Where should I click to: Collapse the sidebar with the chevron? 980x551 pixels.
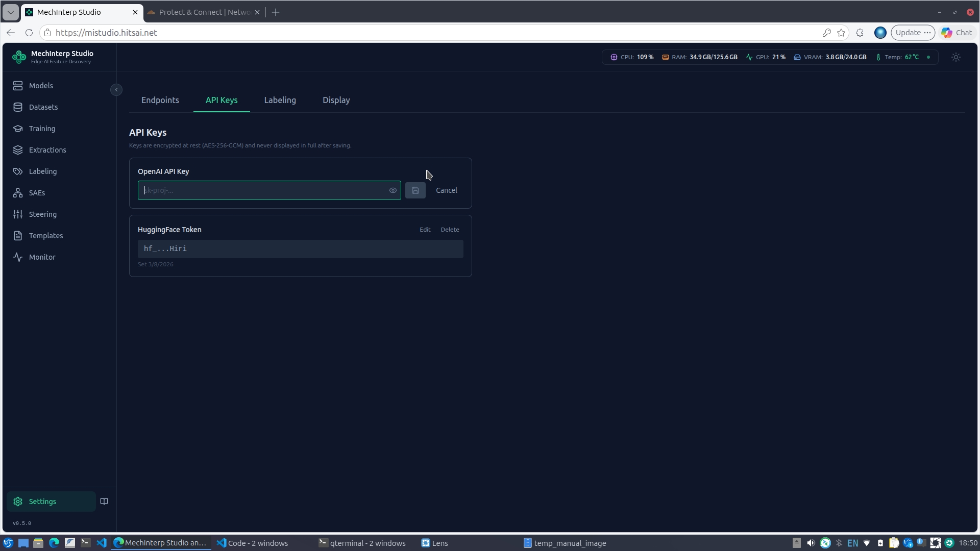(116, 90)
